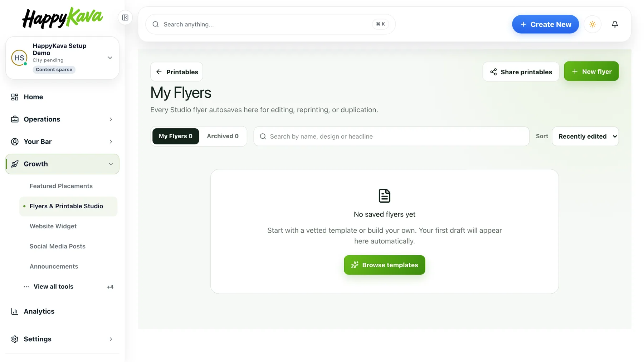Collapse the sidebar panel icon
644x362 pixels.
pyautogui.click(x=125, y=18)
